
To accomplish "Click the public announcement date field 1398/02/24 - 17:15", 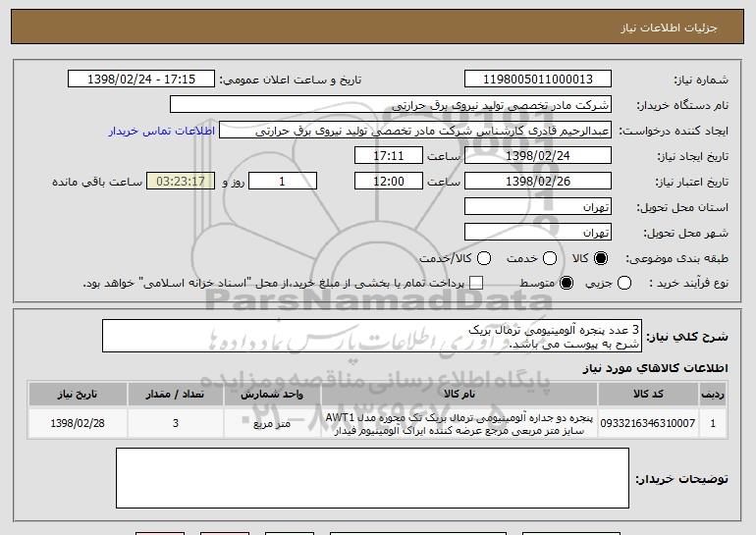I will pyautogui.click(x=141, y=80).
